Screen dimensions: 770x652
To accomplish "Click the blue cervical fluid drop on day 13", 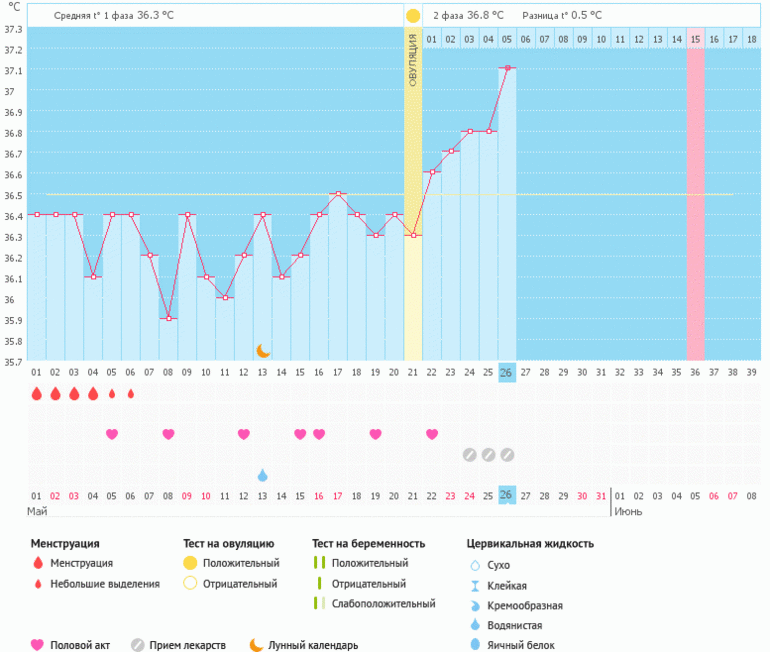I will [x=262, y=475].
